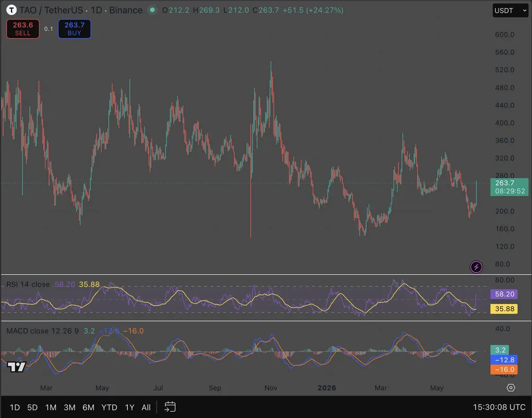Click the 600.0 price axis label
The height and width of the screenshot is (418, 532).
tap(505, 35)
